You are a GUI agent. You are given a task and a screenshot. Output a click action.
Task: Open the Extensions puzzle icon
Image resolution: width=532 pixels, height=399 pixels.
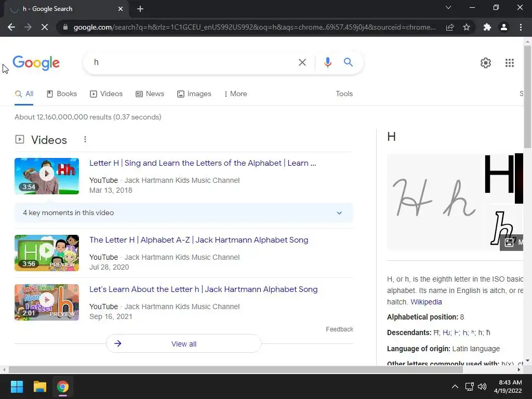point(487,27)
